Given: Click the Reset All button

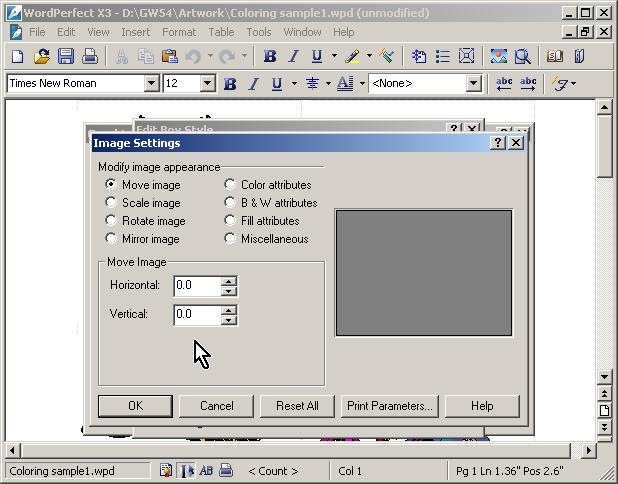Looking at the screenshot, I should [x=297, y=406].
